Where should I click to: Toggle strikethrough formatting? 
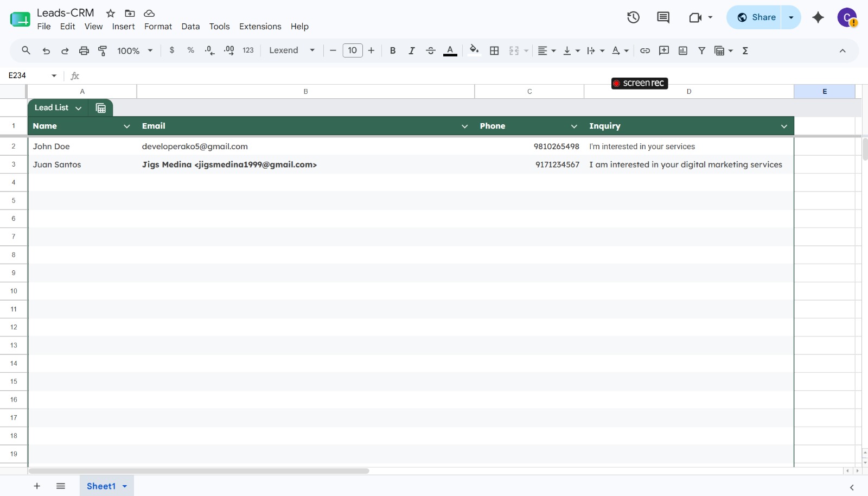click(431, 50)
